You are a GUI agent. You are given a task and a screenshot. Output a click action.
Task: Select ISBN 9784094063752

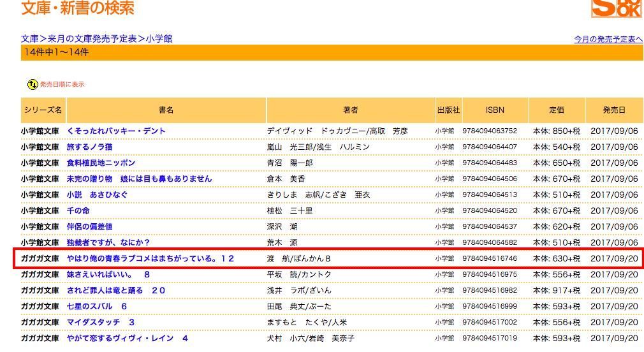[x=490, y=131]
